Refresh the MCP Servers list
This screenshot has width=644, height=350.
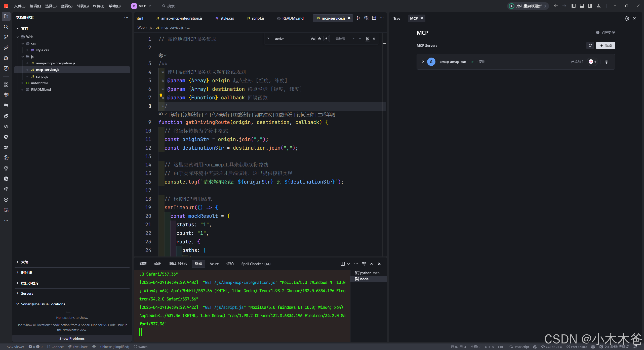pos(590,46)
